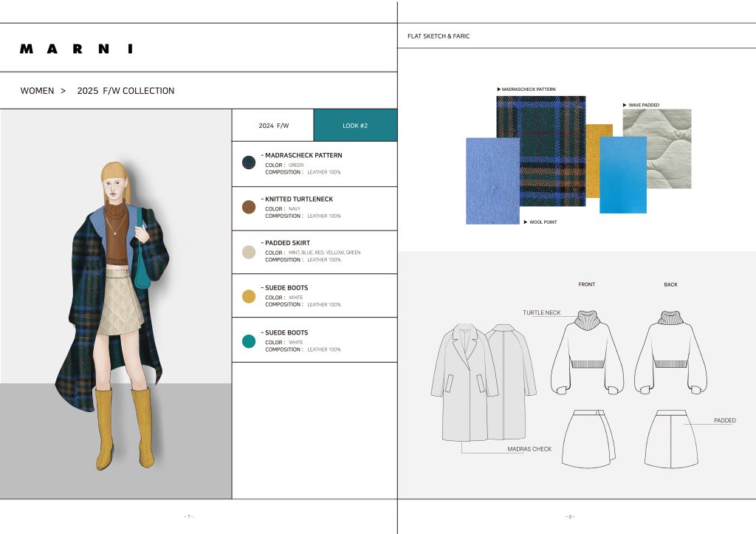756x534 pixels.
Task: Choose the mustard yellow Suede Boots circle
Action: tap(249, 296)
